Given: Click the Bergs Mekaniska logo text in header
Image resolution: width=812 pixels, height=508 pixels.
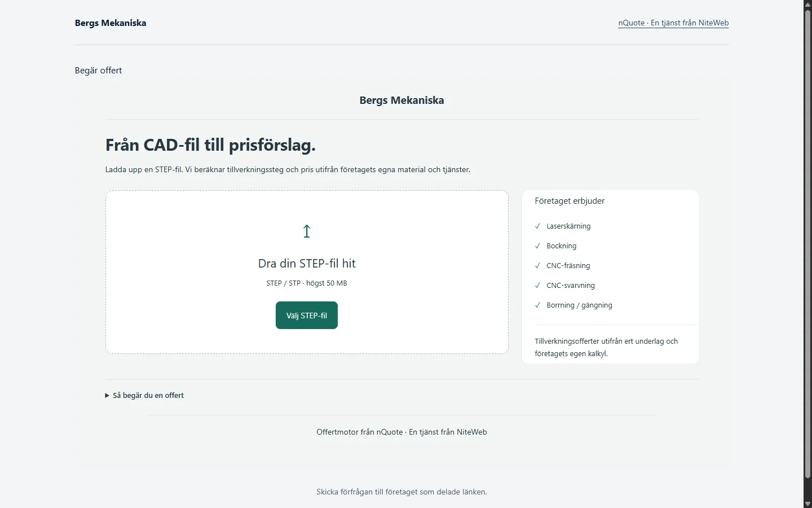Looking at the screenshot, I should click(x=111, y=23).
